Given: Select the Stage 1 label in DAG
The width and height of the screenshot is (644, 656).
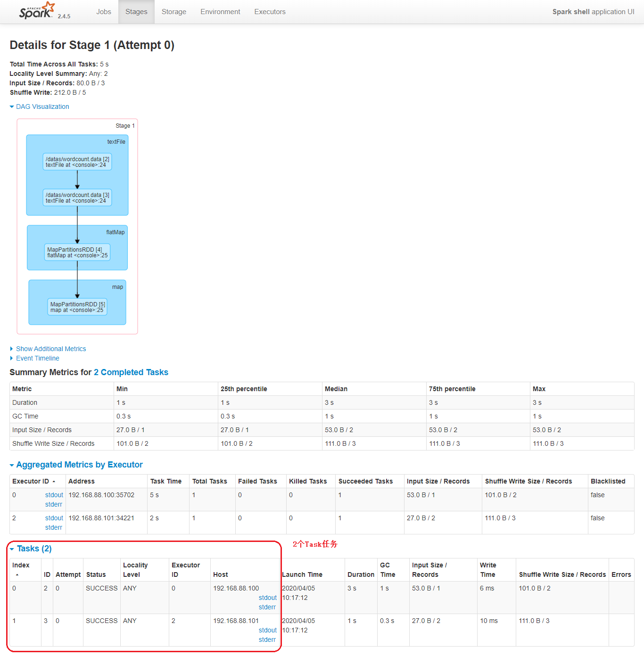Looking at the screenshot, I should [x=125, y=126].
